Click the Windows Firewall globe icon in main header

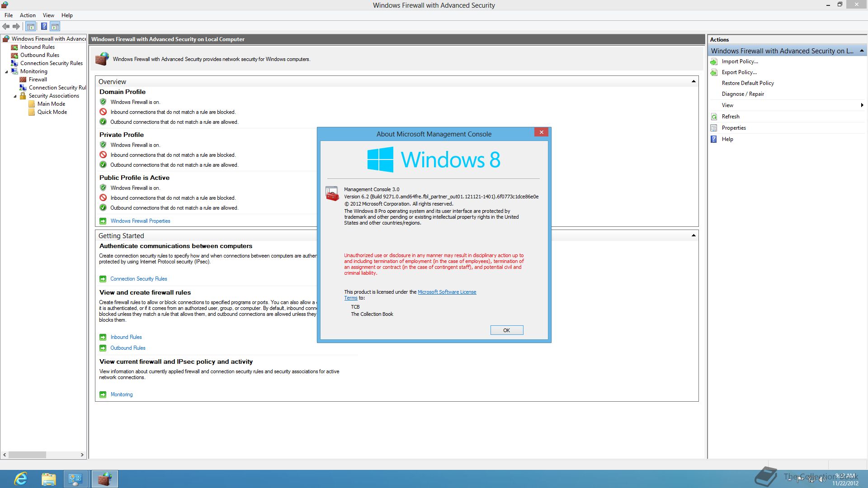click(x=102, y=59)
